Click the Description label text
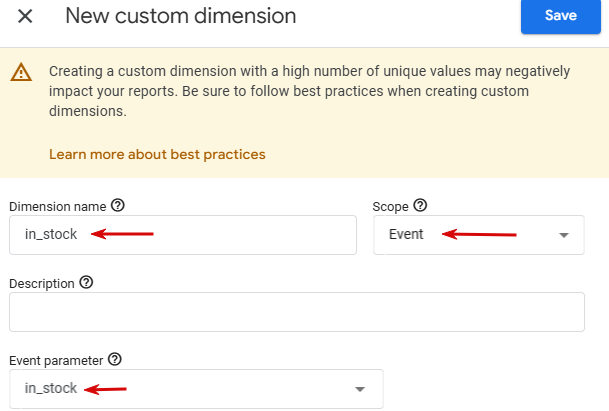 click(x=42, y=284)
